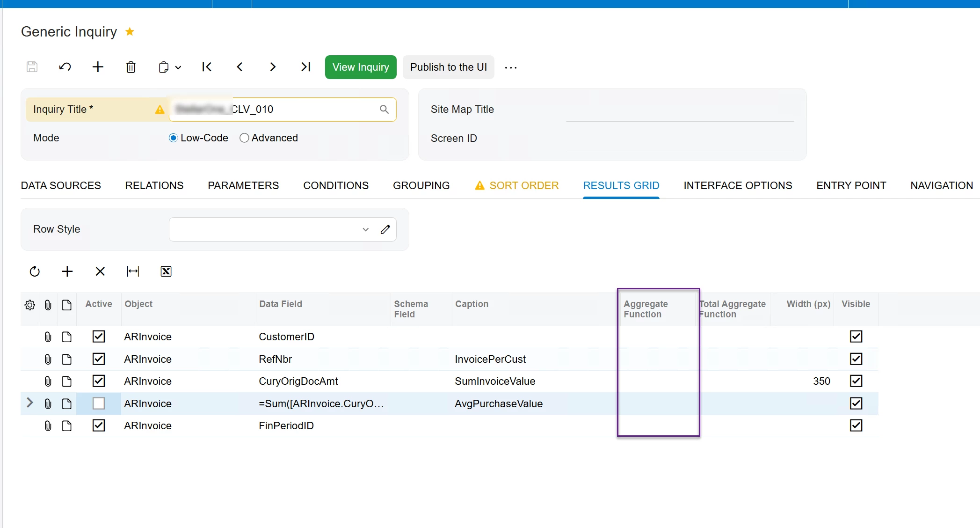
Task: Uncheck Visible for the FinPeriodID row
Action: 856,425
